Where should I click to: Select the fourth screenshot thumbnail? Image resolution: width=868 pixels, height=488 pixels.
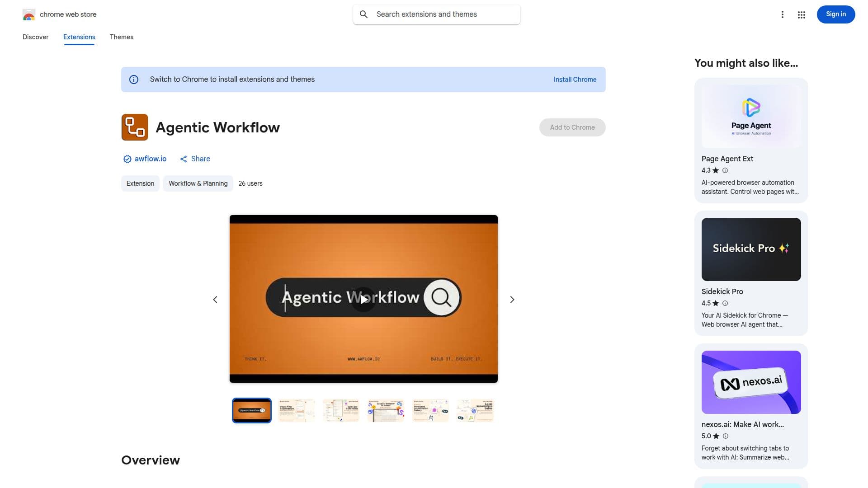click(386, 410)
